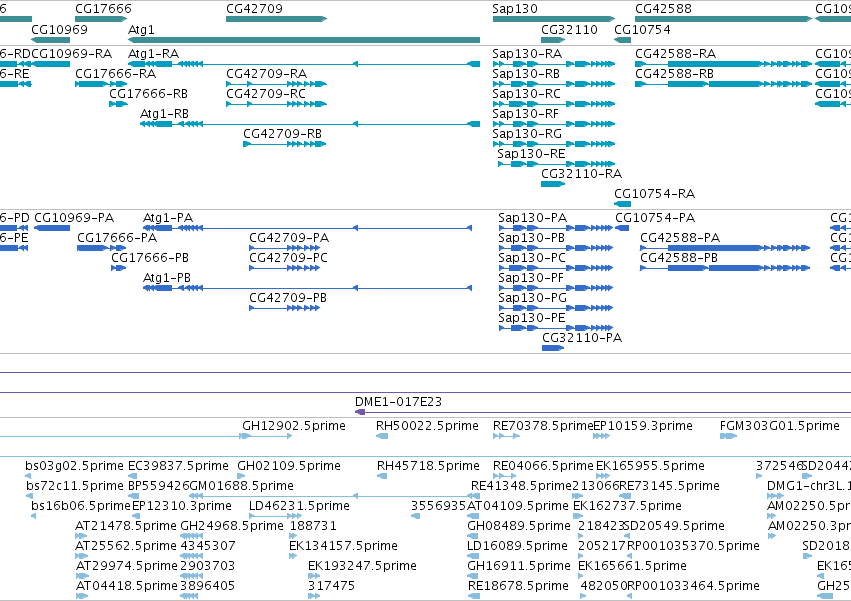This screenshot has width=851, height=601.
Task: Select transcript CG42709-RB
Action: pos(285,144)
